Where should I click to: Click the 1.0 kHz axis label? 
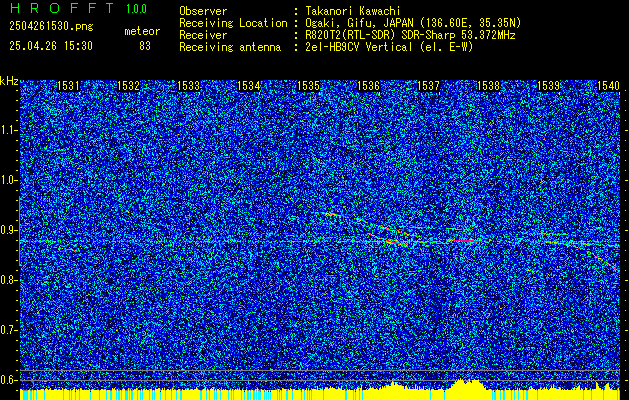point(9,180)
